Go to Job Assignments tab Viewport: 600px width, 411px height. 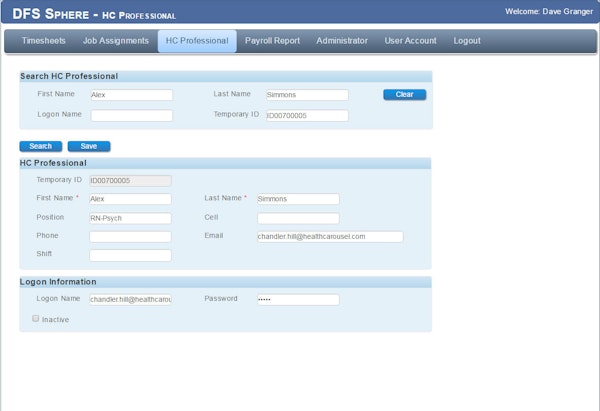coord(116,41)
